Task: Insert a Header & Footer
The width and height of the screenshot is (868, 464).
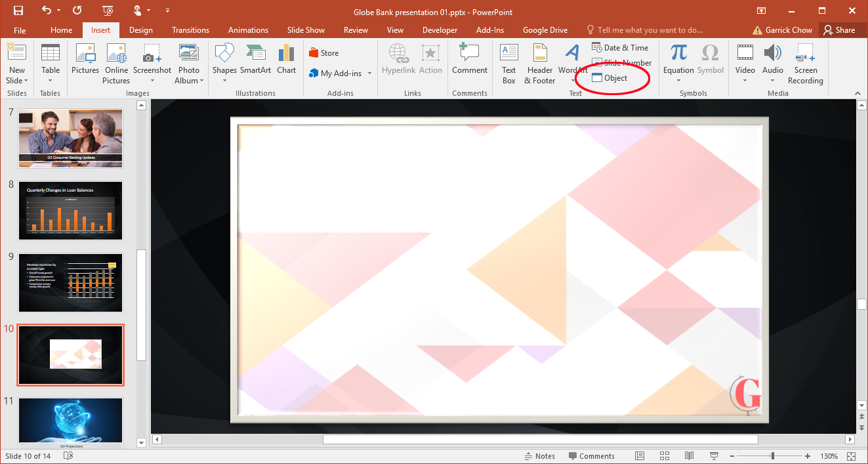Action: 540,63
